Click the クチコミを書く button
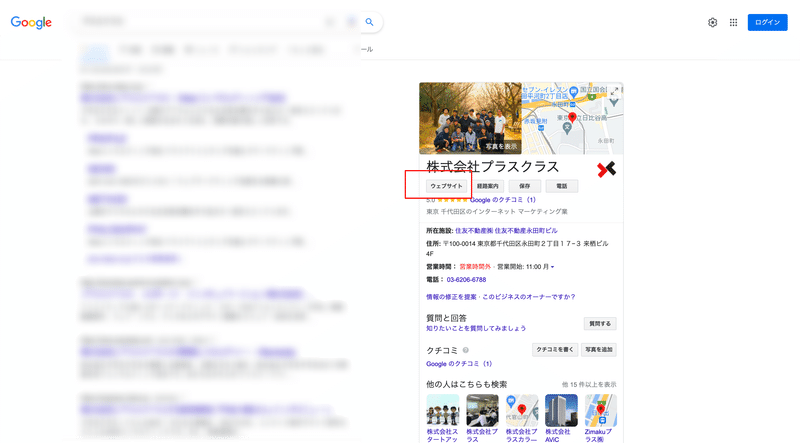Screen dimensions: 800x443 pyautogui.click(x=555, y=350)
